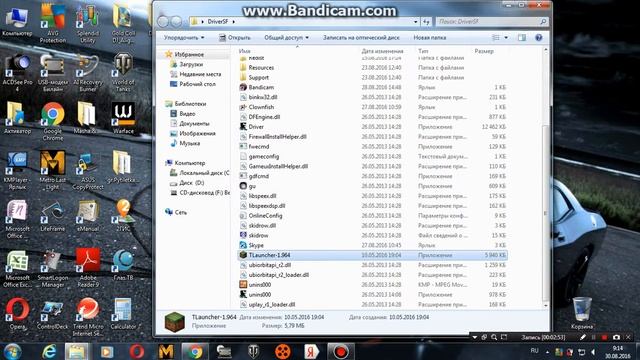Click the Bandicam recorder taskbar icon
The image size is (640, 360).
pos(341,351)
